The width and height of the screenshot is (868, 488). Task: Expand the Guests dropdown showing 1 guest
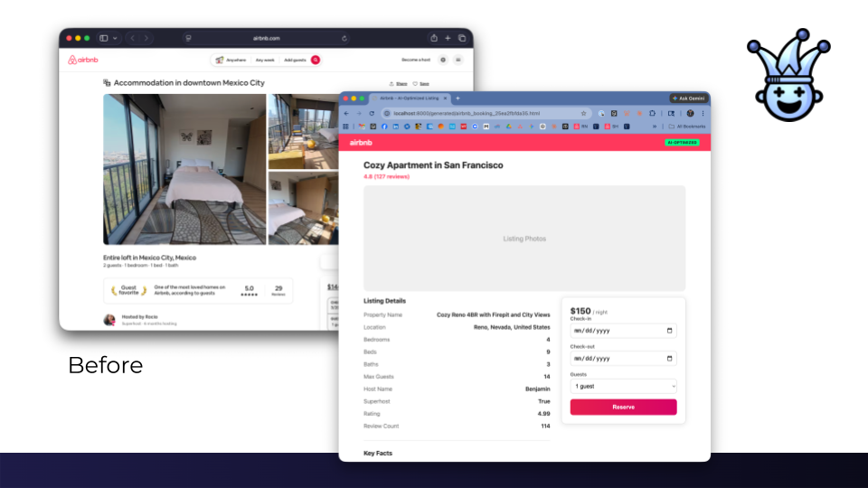pyautogui.click(x=623, y=386)
